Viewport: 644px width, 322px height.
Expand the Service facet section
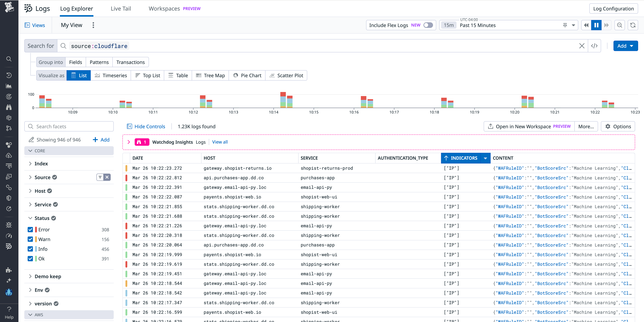tap(30, 204)
